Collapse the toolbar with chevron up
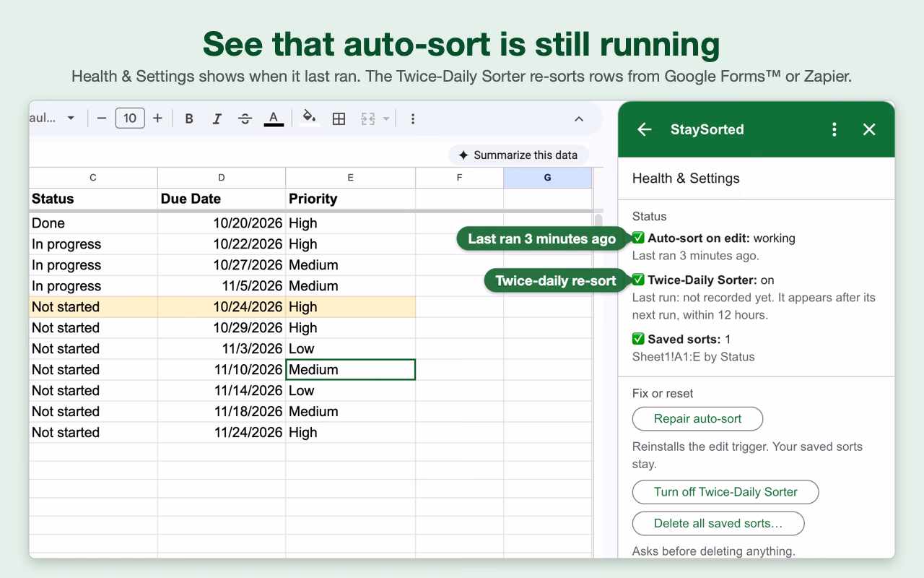 pos(579,118)
